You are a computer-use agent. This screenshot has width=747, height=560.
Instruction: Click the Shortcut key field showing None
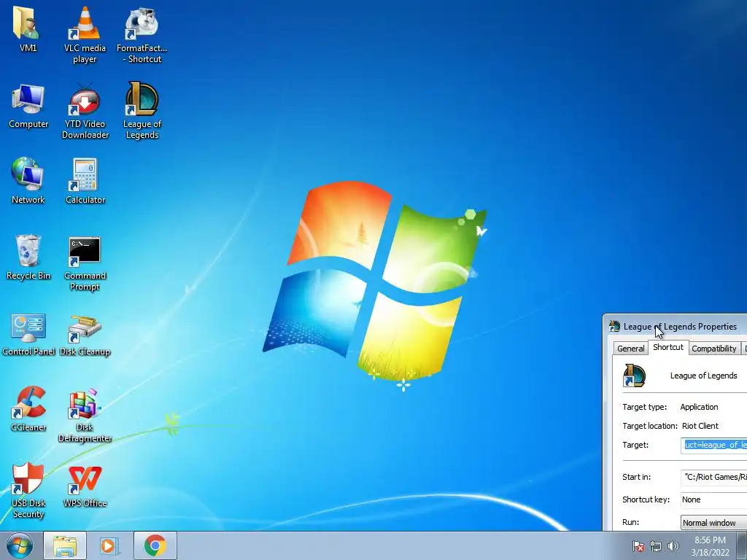(x=713, y=499)
